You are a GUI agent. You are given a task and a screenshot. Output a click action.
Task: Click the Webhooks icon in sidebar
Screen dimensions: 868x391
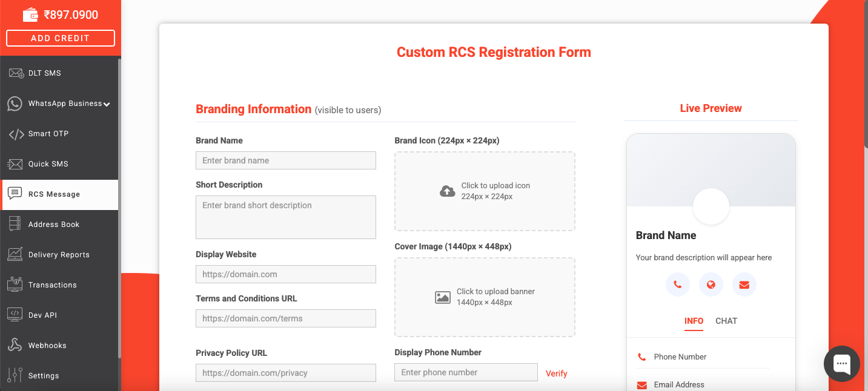15,345
